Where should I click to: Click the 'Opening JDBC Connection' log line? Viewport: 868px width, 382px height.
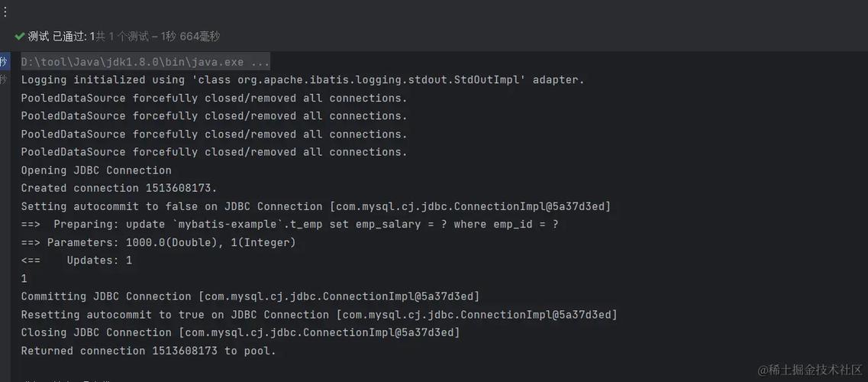96,170
